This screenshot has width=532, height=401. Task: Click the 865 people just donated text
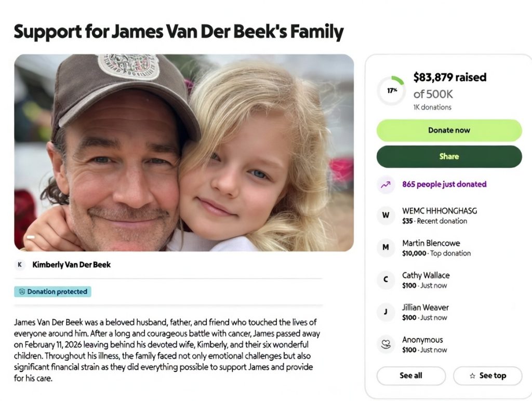pos(444,184)
